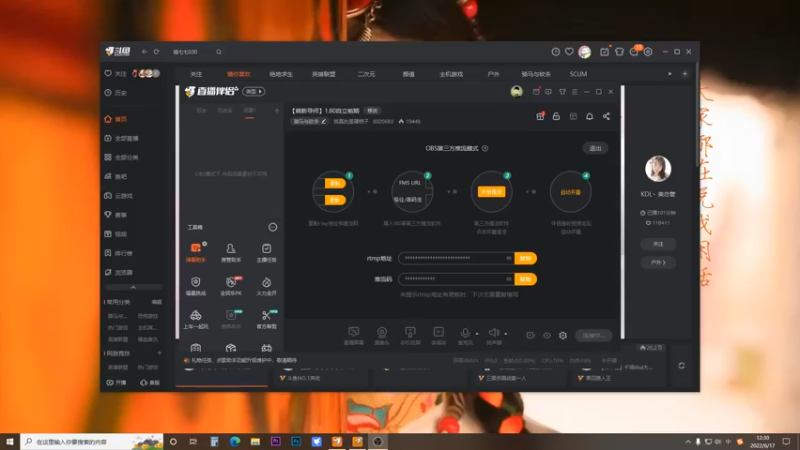Copy the stream key
The width and height of the screenshot is (800, 450).
coord(526,279)
